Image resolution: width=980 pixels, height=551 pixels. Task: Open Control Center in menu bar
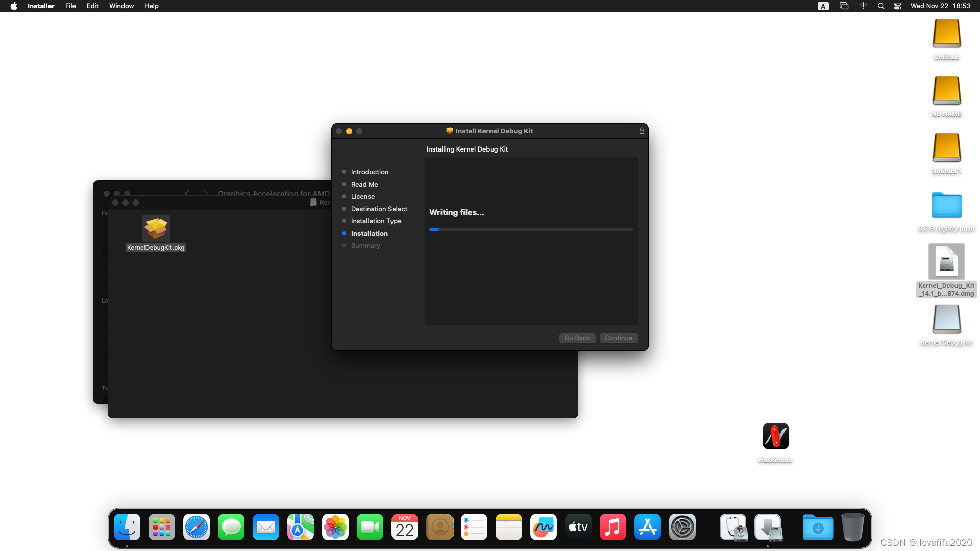tap(897, 6)
